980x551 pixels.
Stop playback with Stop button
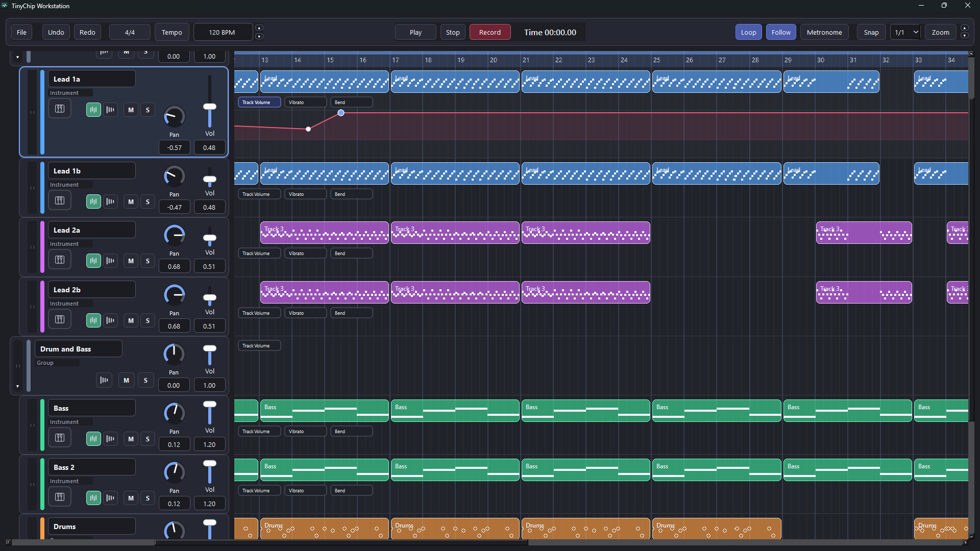(453, 32)
